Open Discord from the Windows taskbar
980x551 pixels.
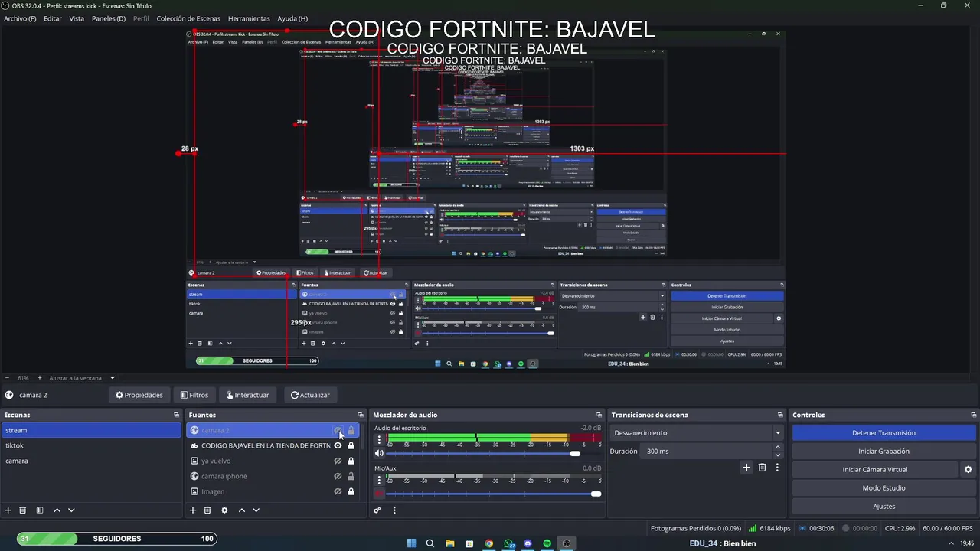[528, 543]
